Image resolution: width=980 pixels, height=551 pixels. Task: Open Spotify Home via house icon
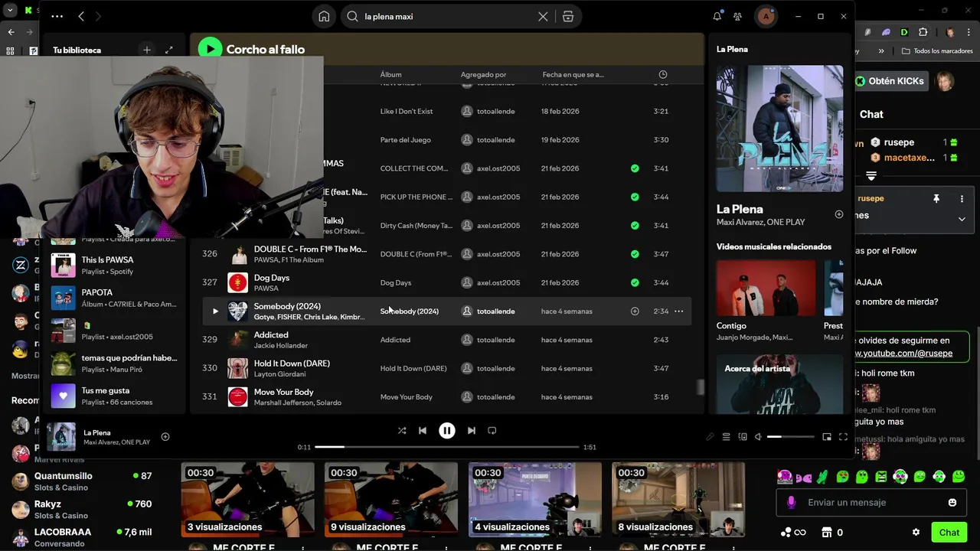click(324, 16)
